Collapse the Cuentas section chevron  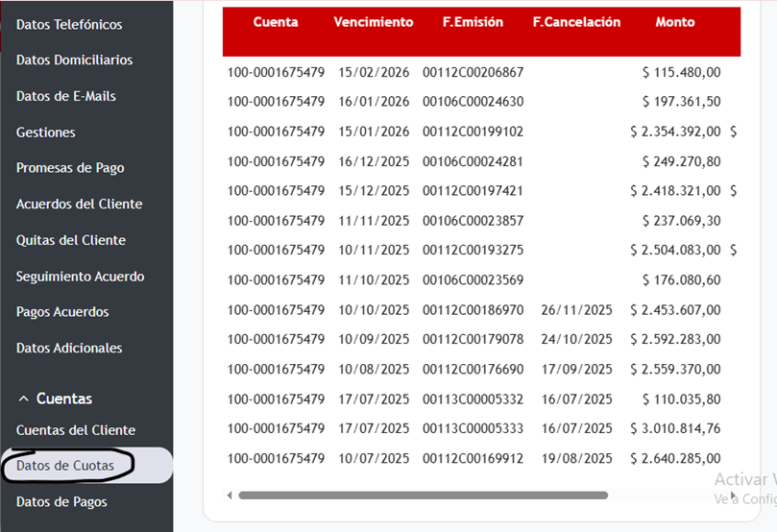pos(23,399)
